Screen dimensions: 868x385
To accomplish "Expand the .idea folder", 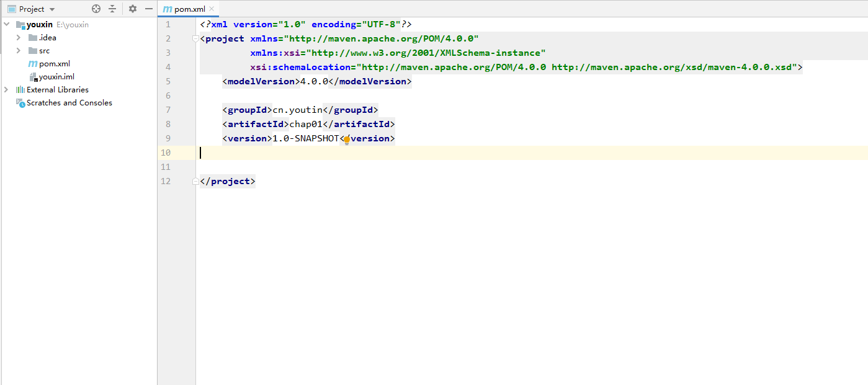I will pos(19,38).
